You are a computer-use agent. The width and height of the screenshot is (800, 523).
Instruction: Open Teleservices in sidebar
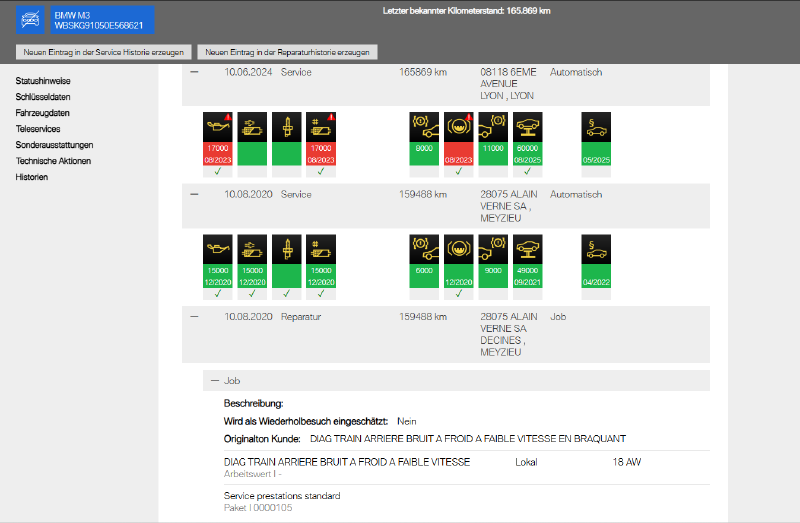[x=38, y=129]
